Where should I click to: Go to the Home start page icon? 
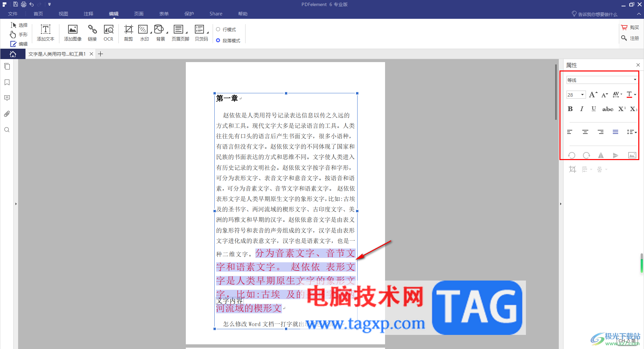point(13,54)
